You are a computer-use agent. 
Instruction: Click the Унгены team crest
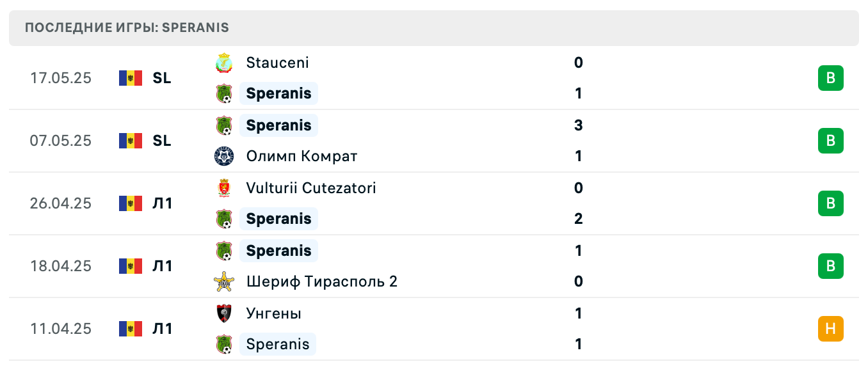tap(223, 313)
